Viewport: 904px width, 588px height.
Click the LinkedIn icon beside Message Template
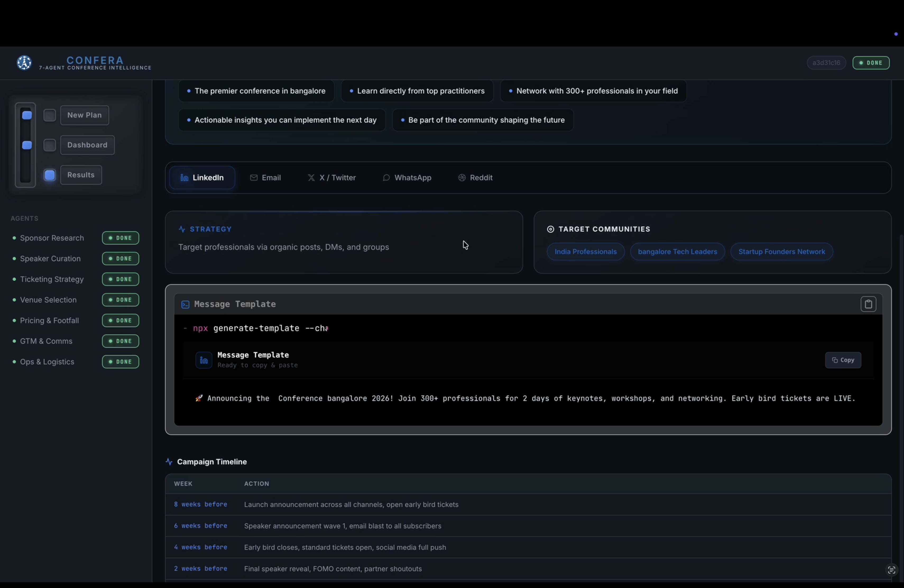coord(204,360)
